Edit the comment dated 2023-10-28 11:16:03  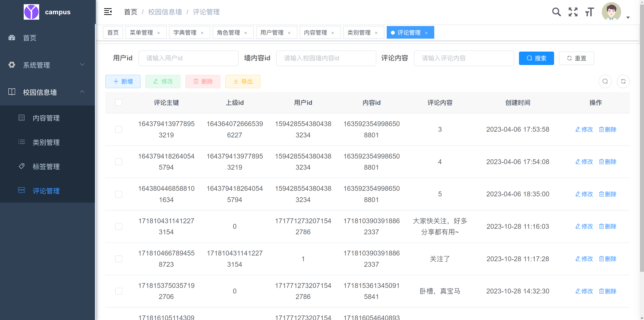tap(584, 226)
